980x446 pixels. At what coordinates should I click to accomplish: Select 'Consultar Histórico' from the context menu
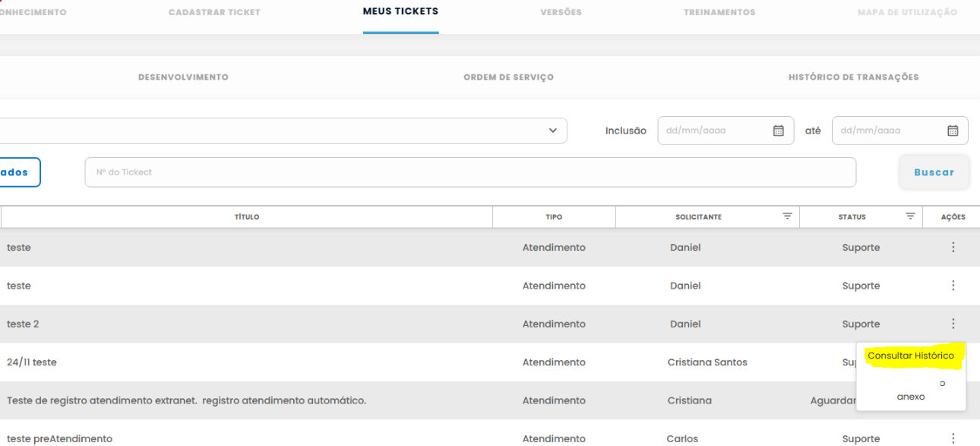[910, 356]
